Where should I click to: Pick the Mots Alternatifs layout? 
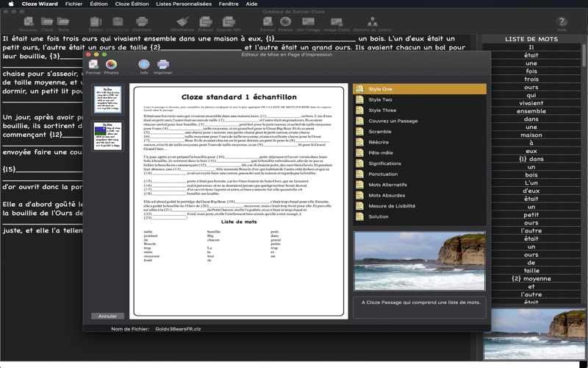[x=387, y=185]
